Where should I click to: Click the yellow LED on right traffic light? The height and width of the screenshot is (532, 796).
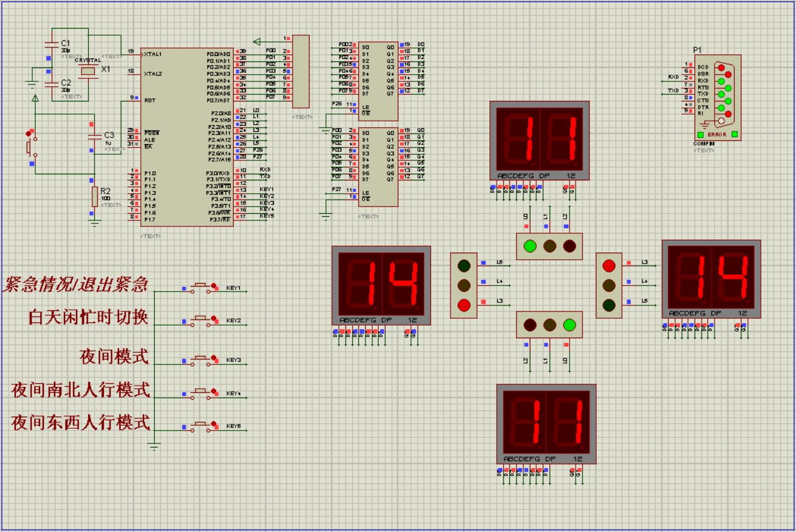click(x=610, y=285)
